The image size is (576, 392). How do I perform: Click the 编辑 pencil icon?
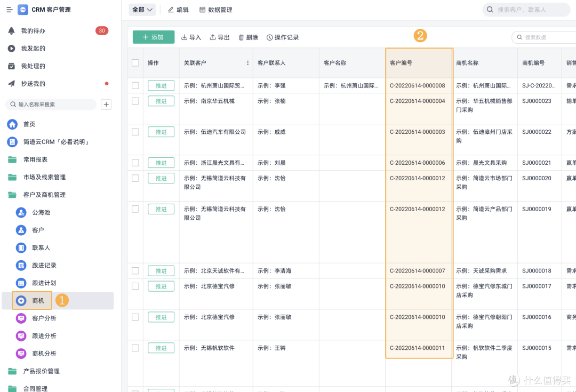[171, 10]
